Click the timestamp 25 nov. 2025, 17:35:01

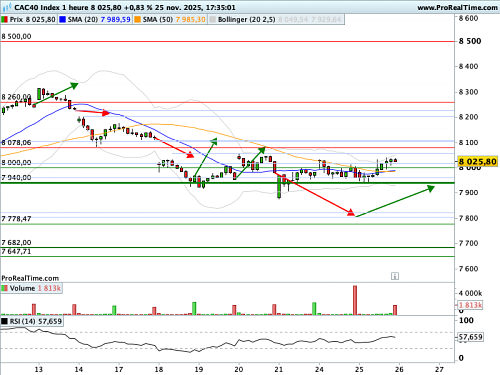(x=195, y=7)
